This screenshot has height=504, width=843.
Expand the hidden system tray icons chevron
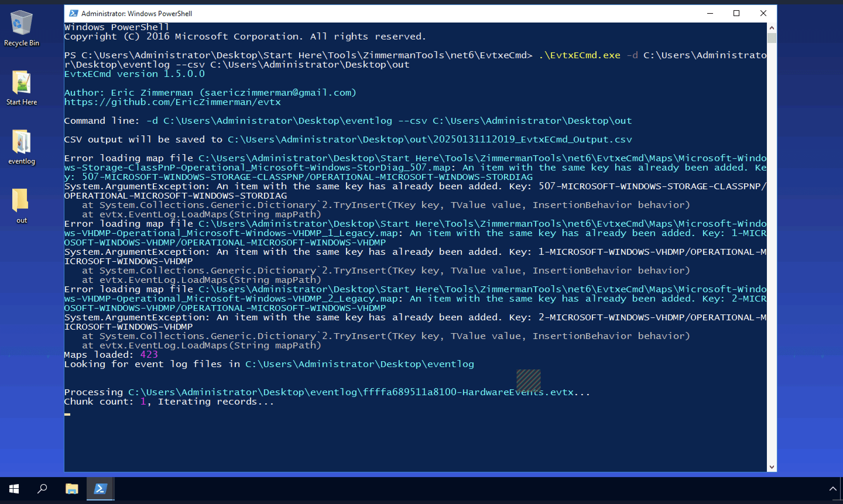pyautogui.click(x=832, y=489)
